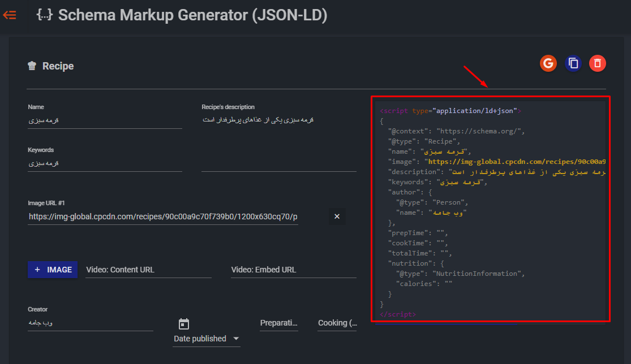Click the Preparation time field

click(279, 323)
